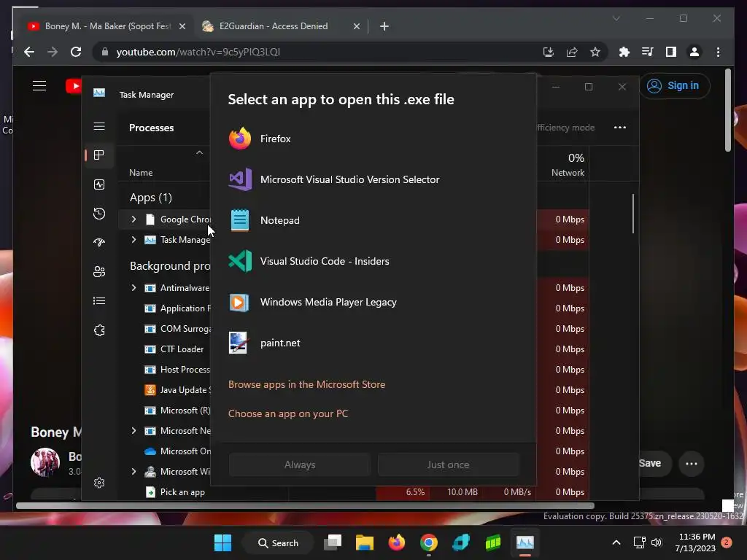Toggle Chrome side panel
Viewport: 747px width, 560px height.
(x=671, y=52)
